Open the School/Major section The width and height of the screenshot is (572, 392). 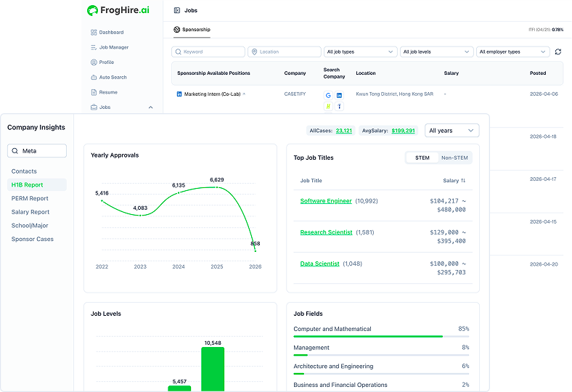pyautogui.click(x=30, y=226)
